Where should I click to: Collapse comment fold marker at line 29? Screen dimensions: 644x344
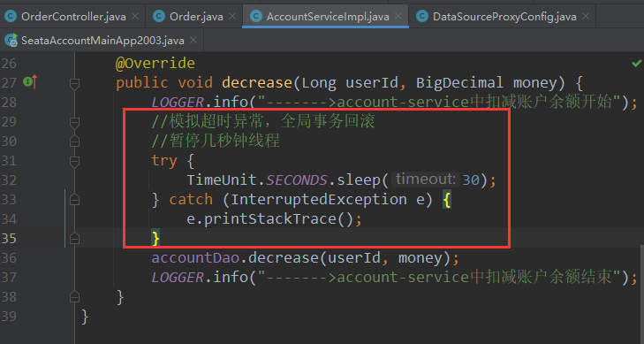tap(74, 122)
